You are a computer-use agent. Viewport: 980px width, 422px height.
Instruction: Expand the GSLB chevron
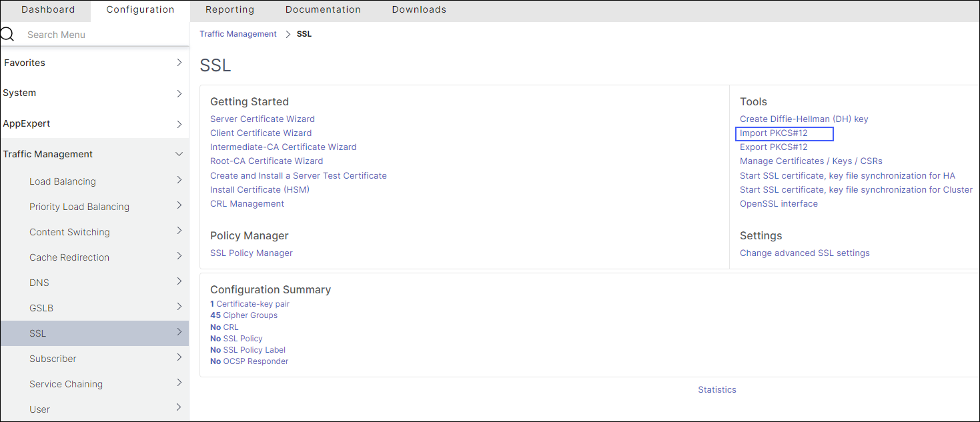(179, 307)
